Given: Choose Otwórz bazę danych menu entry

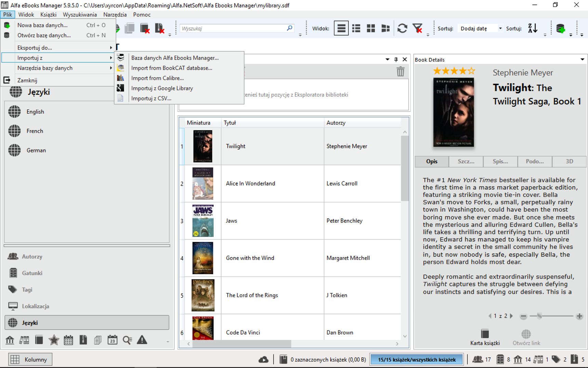Looking at the screenshot, I should click(57, 35).
